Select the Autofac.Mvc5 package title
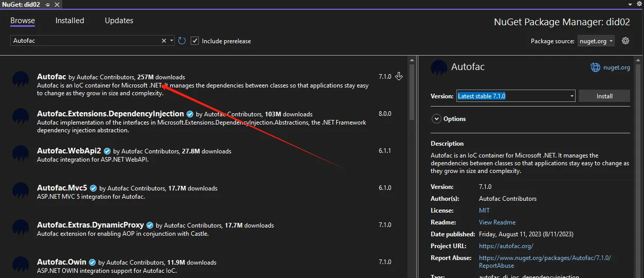This screenshot has height=278, width=644. [x=62, y=188]
